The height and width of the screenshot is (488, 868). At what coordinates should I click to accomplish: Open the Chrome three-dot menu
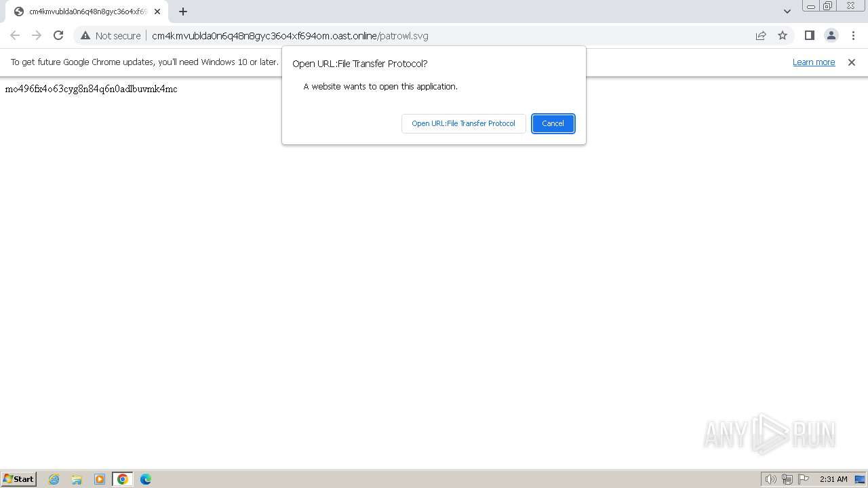[853, 35]
